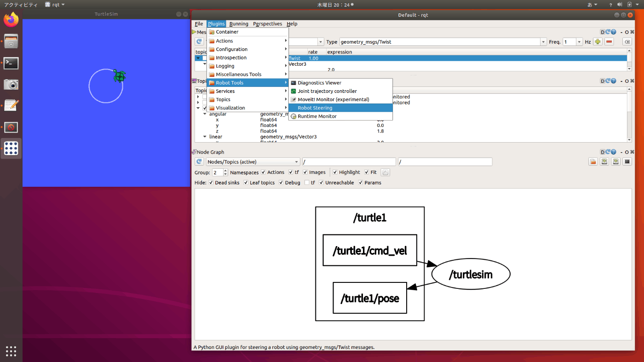This screenshot has height=362, width=644.
Task: Expand the Introspection submenu
Action: 248,57
